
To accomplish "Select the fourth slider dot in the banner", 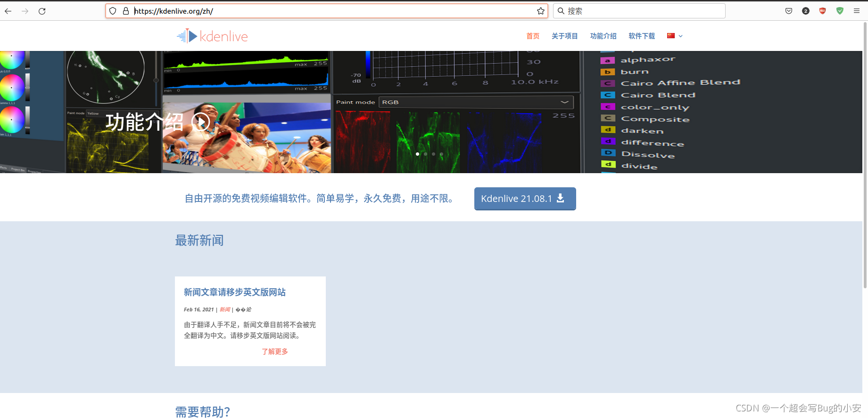I will [x=441, y=154].
